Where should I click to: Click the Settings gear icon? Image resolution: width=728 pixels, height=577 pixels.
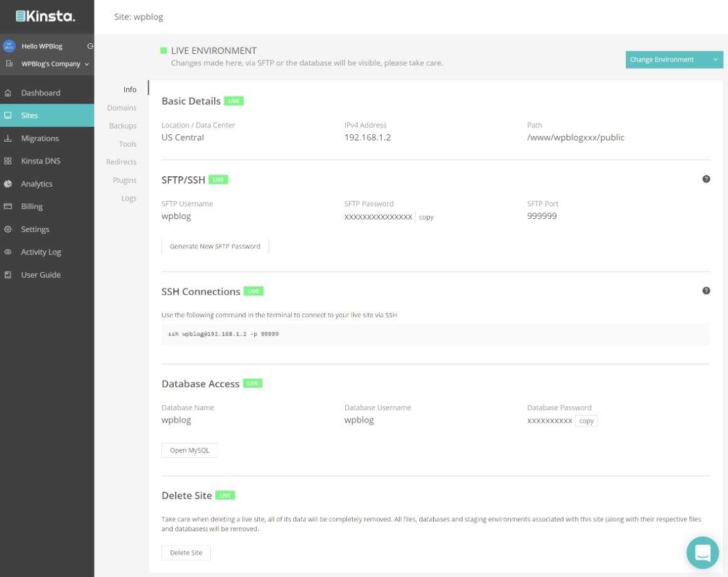point(8,229)
